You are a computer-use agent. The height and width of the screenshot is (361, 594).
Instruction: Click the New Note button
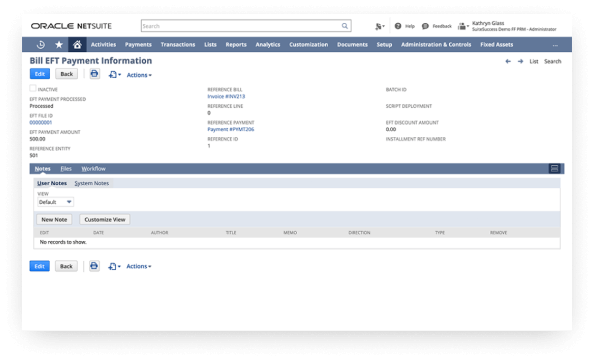click(x=54, y=219)
